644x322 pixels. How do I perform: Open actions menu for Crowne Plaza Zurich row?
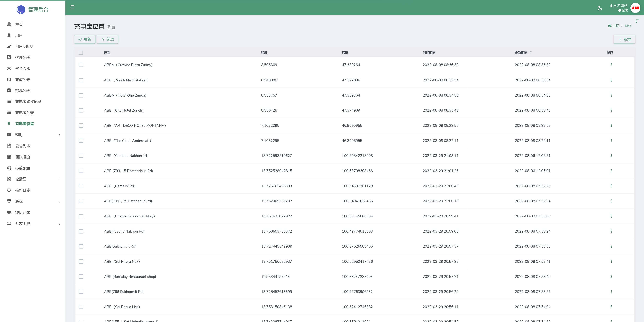click(611, 65)
